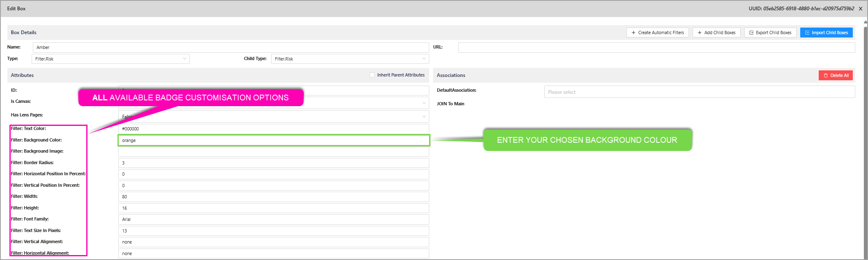This screenshot has width=868, height=260.
Task: Click the dialog's vertical scrollbar
Action: pos(865,123)
